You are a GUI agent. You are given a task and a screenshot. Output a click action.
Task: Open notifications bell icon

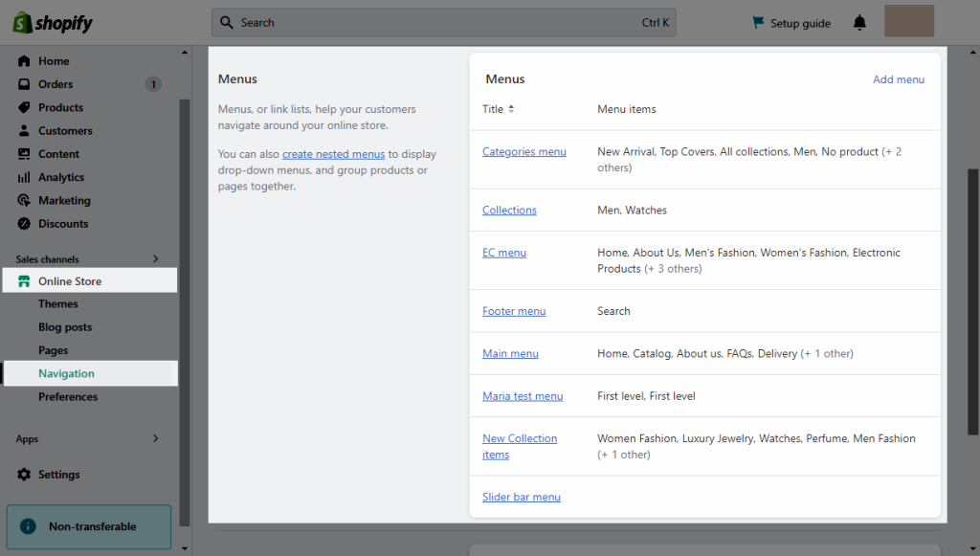[x=859, y=23]
